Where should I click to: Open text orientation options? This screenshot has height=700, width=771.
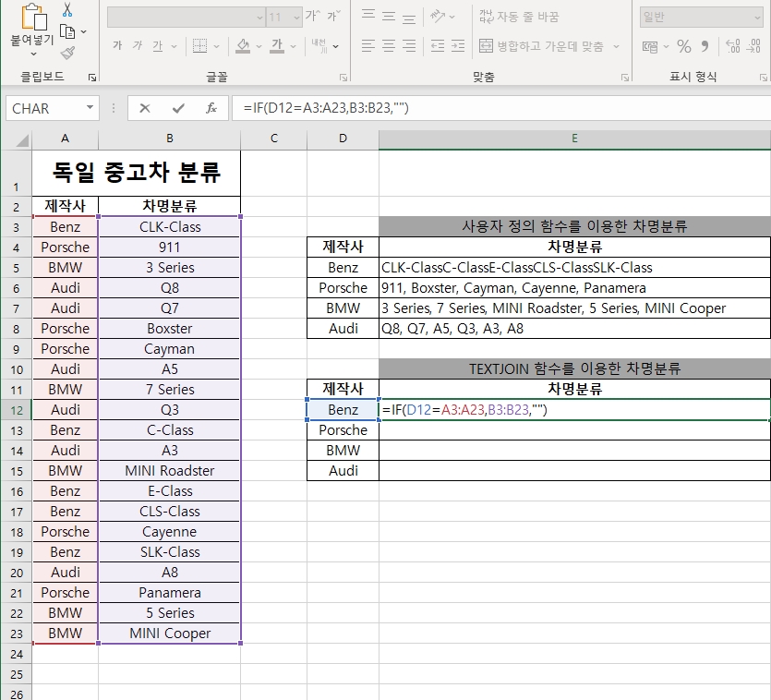point(438,17)
